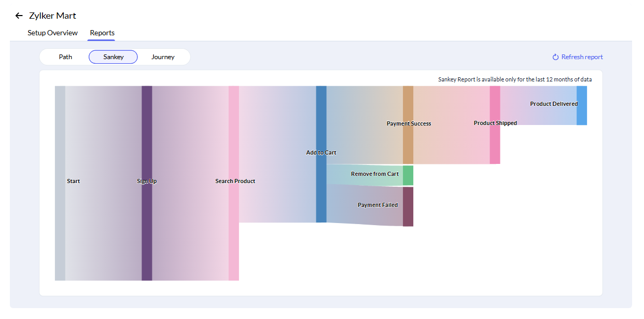Select the pink Search Product node

click(x=234, y=183)
